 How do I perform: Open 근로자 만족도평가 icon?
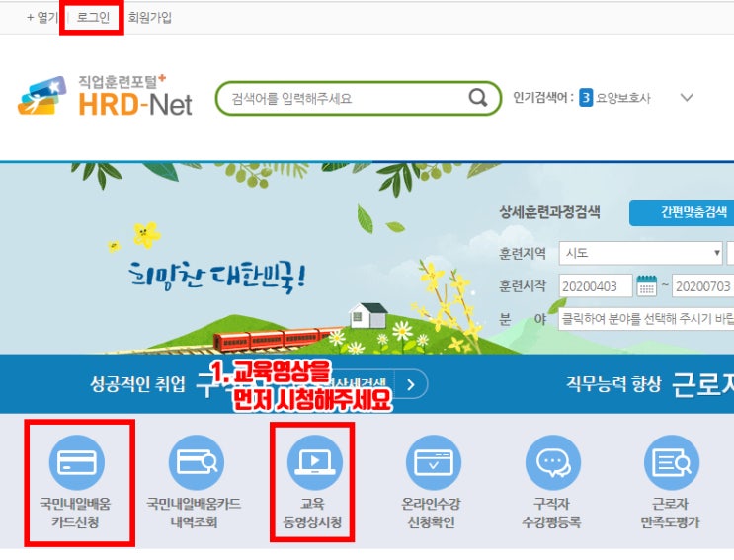672,462
